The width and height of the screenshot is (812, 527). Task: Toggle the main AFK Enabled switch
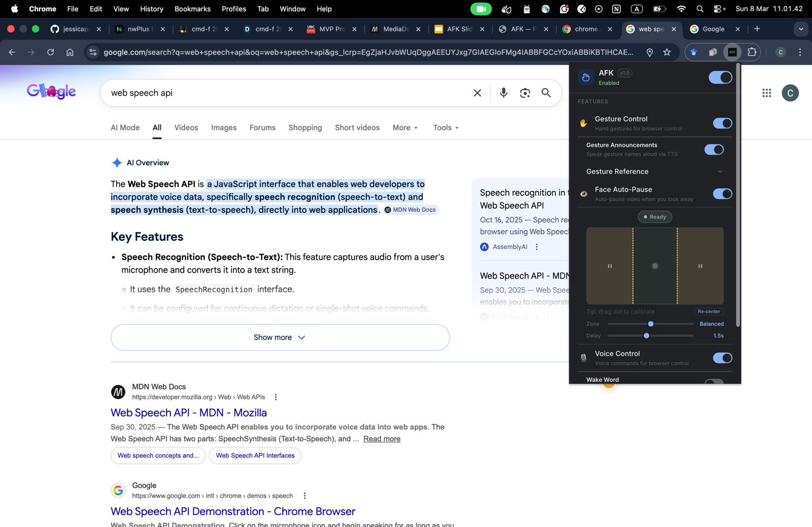(720, 77)
